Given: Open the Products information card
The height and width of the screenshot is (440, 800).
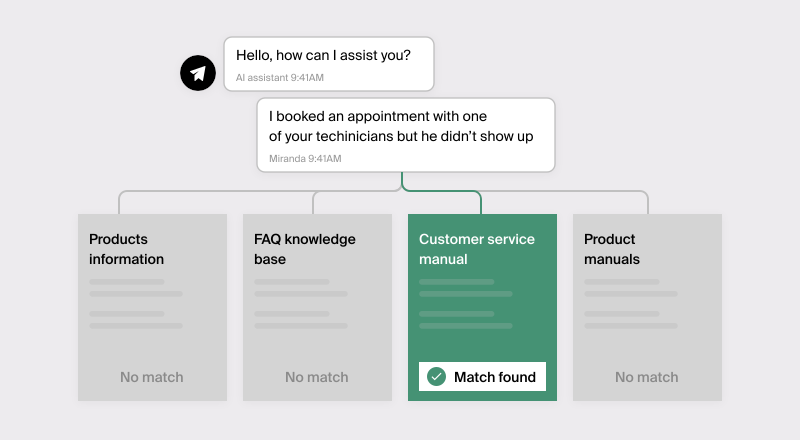Looking at the screenshot, I should tap(152, 307).
